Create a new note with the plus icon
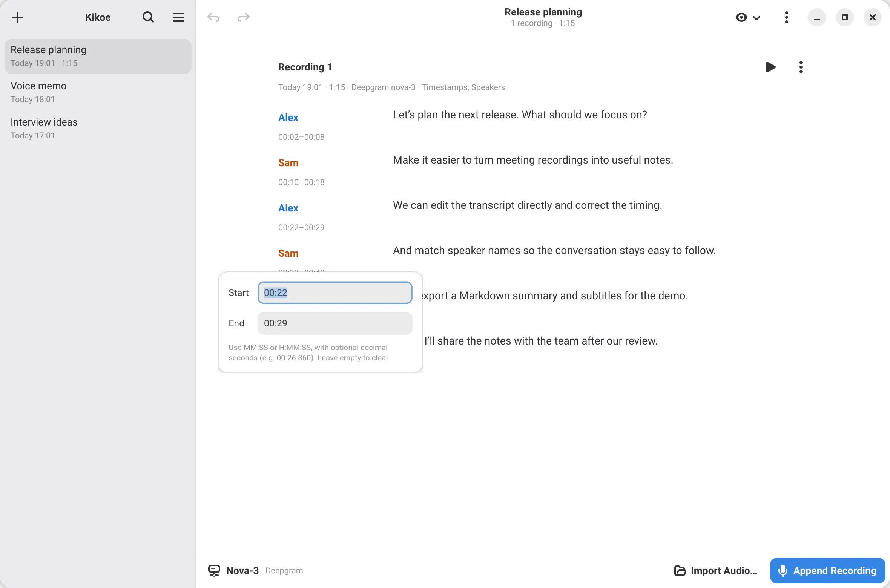This screenshot has width=890, height=588. (x=17, y=17)
